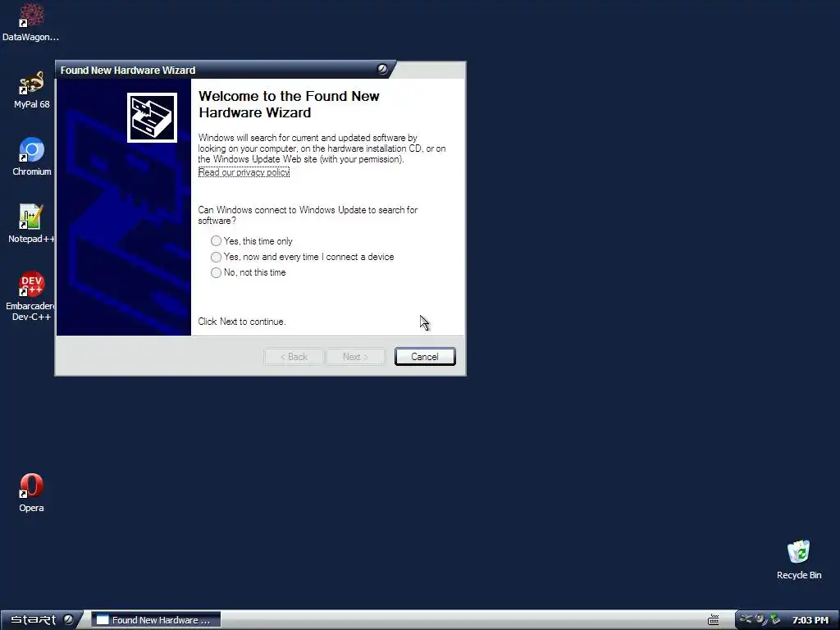Screen dimensions: 840x630
Task: Click the hardware wizard device icon
Action: click(x=152, y=118)
